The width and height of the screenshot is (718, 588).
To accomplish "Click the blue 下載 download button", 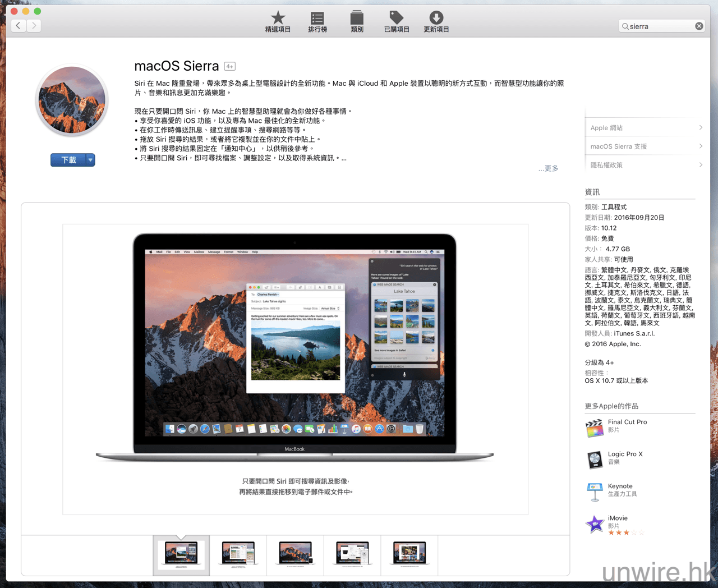I will [x=68, y=160].
